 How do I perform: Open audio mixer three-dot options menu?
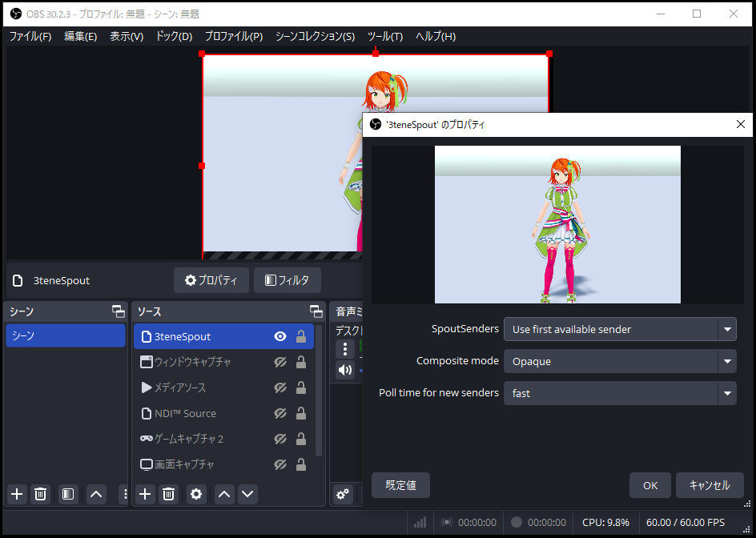tap(345, 348)
